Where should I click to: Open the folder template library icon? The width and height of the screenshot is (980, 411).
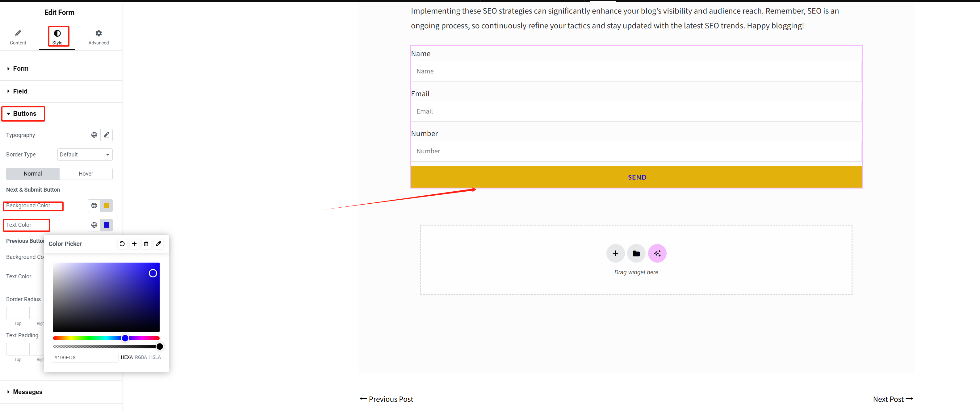click(636, 253)
